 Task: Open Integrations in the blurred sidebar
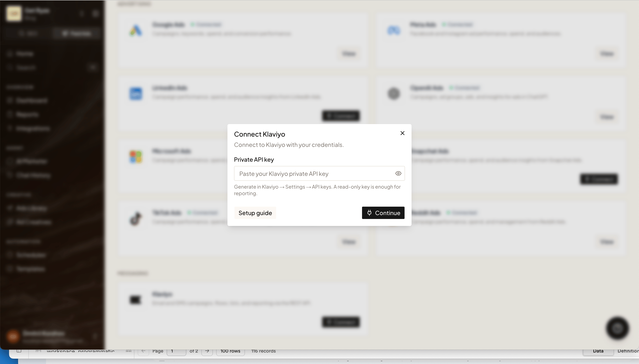pos(33,129)
